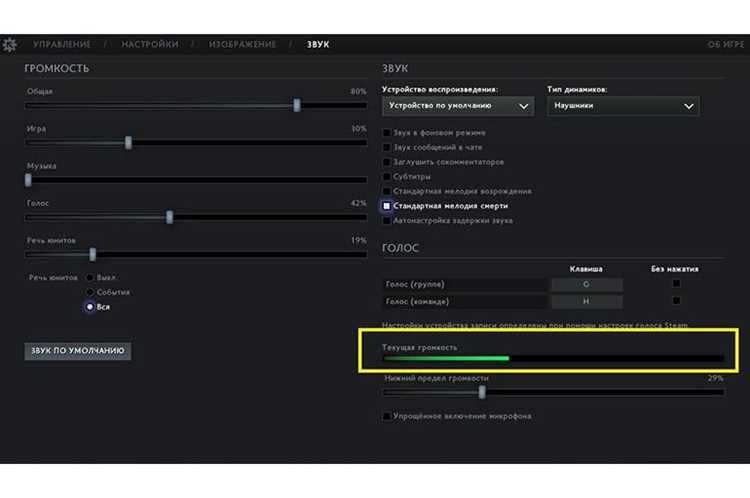Select the Выкл. unit speech radio option
The width and height of the screenshot is (750, 498).
tap(89, 277)
